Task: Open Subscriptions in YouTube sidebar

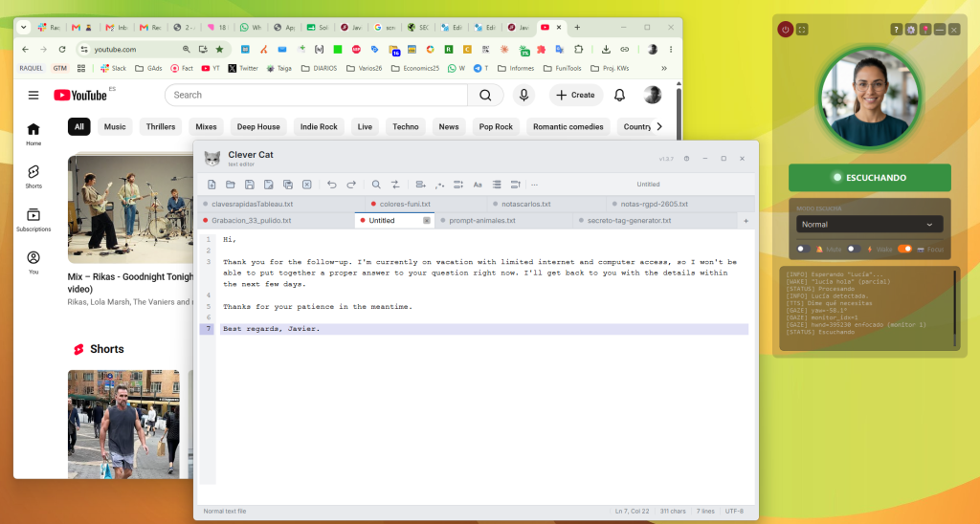Action: [x=33, y=220]
